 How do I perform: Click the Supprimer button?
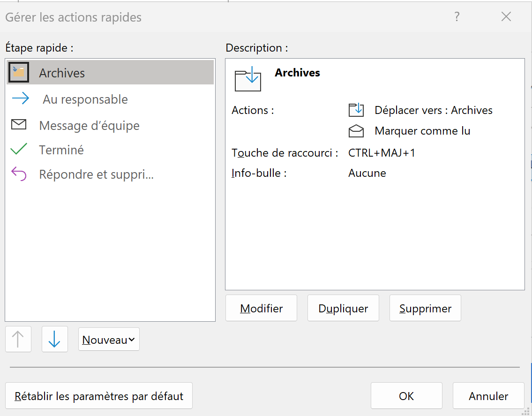pyautogui.click(x=425, y=308)
